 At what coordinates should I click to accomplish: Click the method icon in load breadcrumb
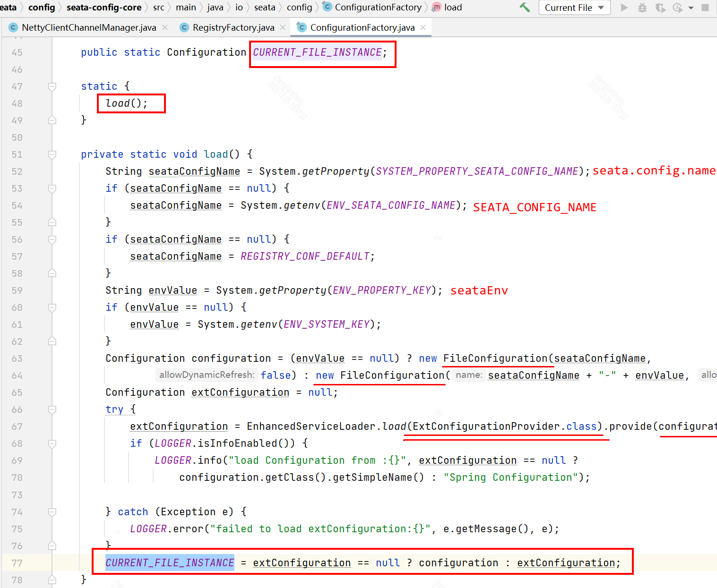tap(437, 7)
